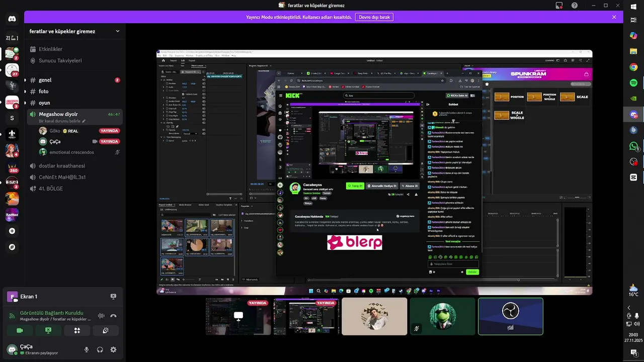Toggle screen share in voice panel

point(48,330)
